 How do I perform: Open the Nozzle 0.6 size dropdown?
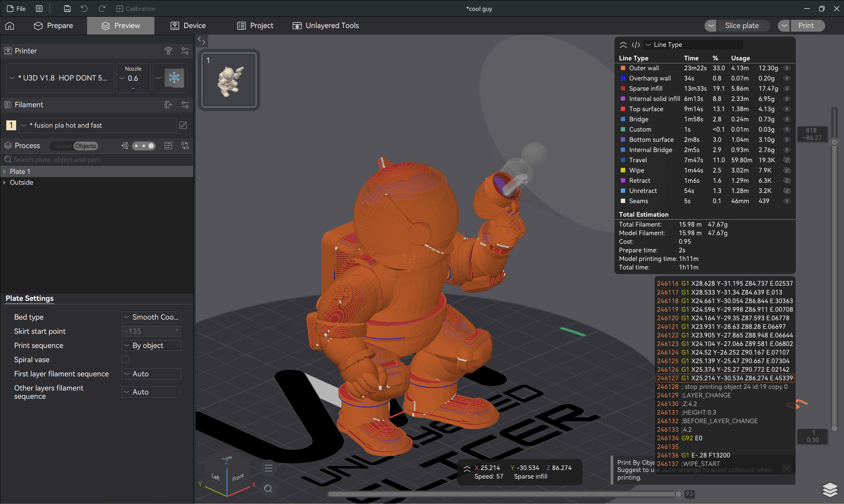click(x=133, y=78)
